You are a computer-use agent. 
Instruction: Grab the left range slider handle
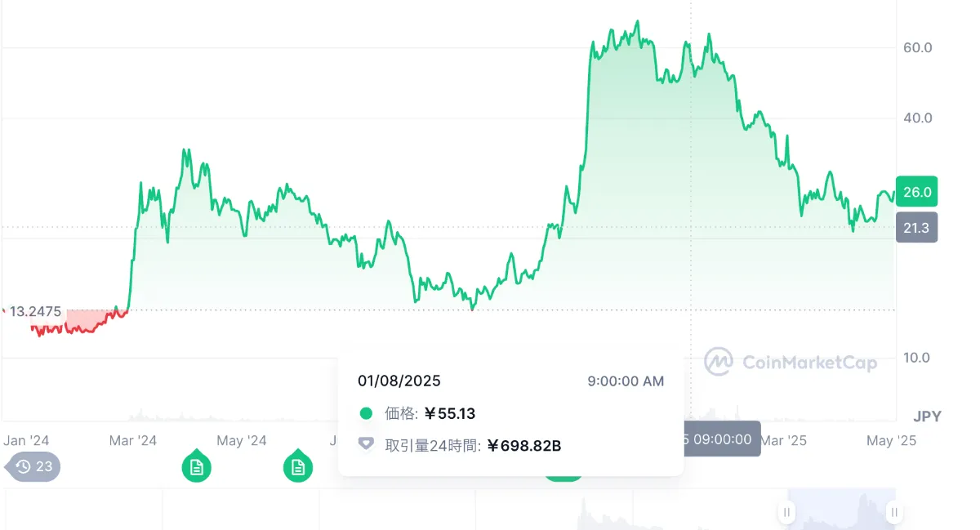[x=786, y=512]
